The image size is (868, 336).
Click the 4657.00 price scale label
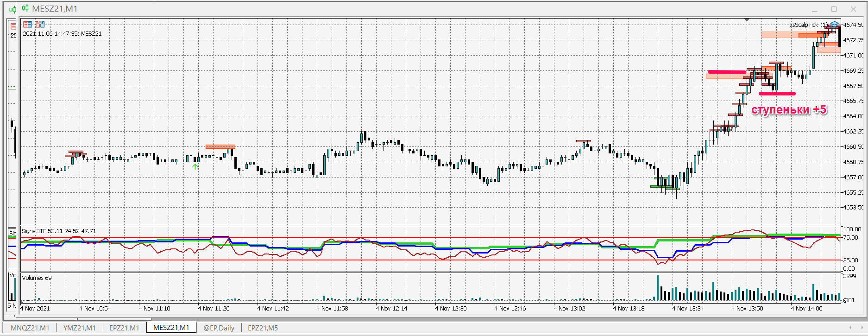[x=853, y=177]
